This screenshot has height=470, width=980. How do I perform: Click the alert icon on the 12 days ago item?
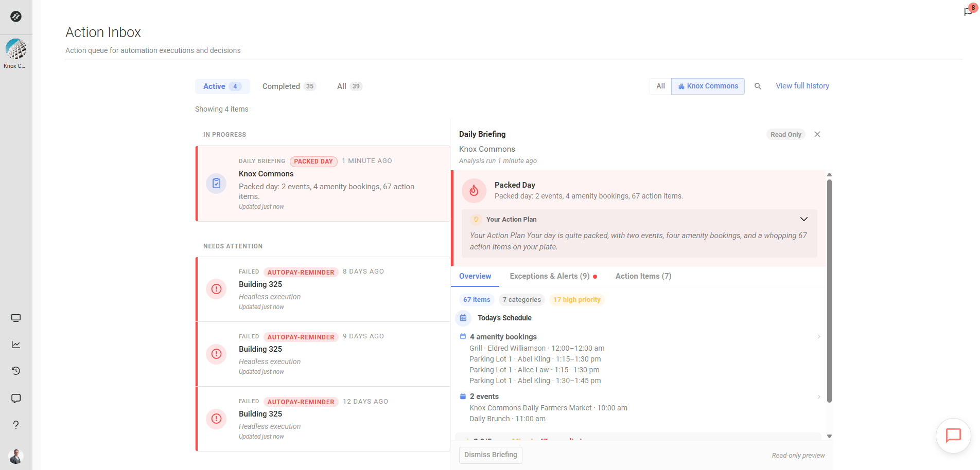tap(217, 419)
